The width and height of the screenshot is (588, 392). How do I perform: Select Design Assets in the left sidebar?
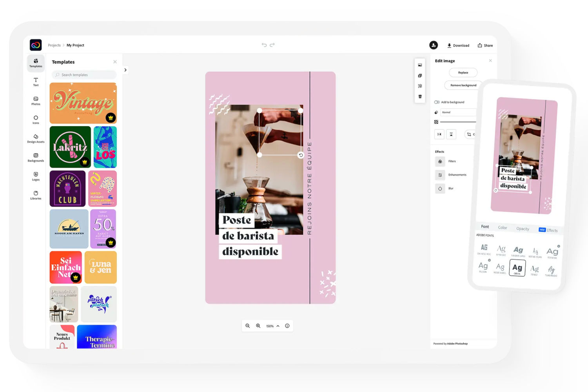[x=36, y=138]
